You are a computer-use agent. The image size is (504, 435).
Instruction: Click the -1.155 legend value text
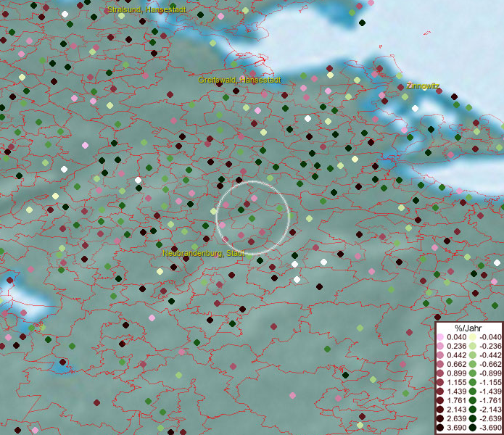[489, 381]
